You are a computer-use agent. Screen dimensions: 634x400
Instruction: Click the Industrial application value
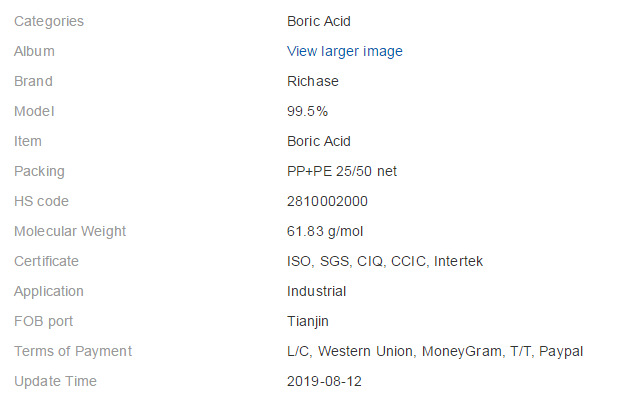pyautogui.click(x=316, y=291)
